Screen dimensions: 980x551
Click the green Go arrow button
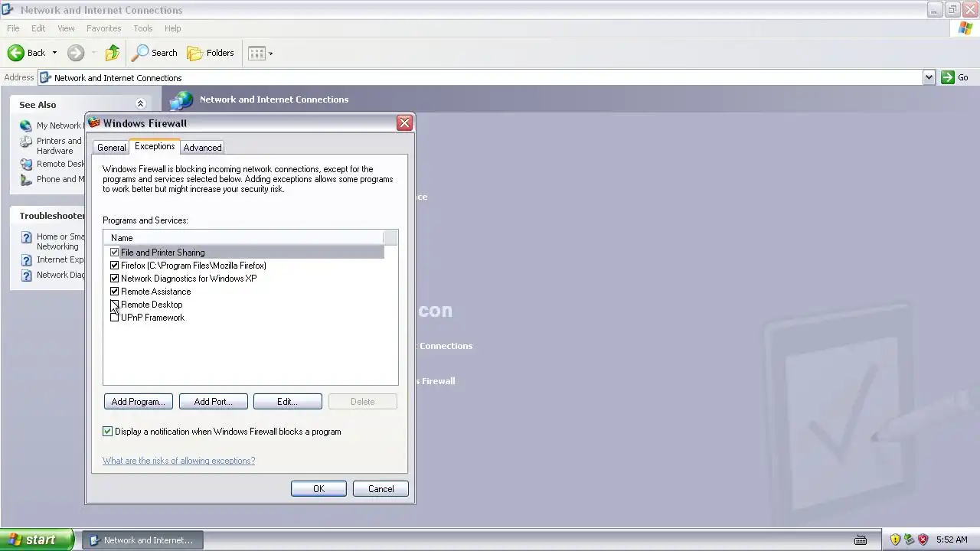948,77
